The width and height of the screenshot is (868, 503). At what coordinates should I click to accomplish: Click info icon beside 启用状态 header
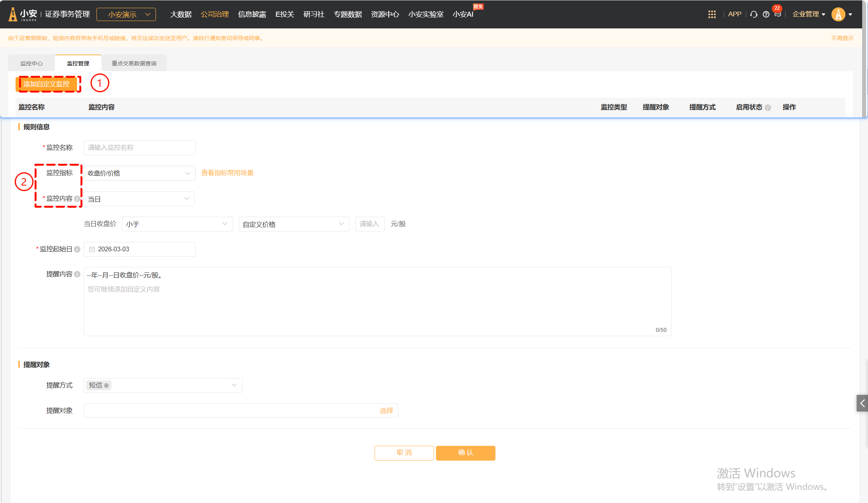[768, 108]
